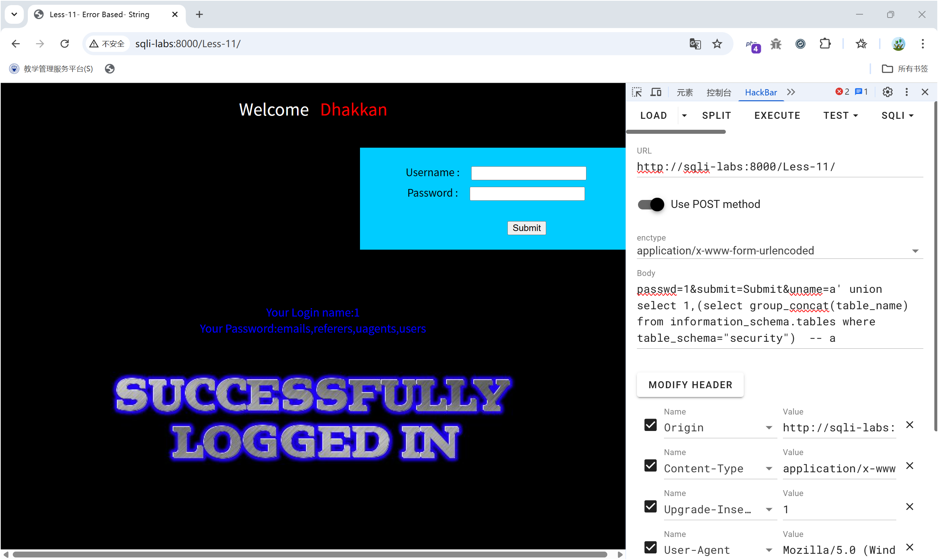Toggle device toolbar icon in DevTools
The height and width of the screenshot is (560, 938).
[656, 92]
